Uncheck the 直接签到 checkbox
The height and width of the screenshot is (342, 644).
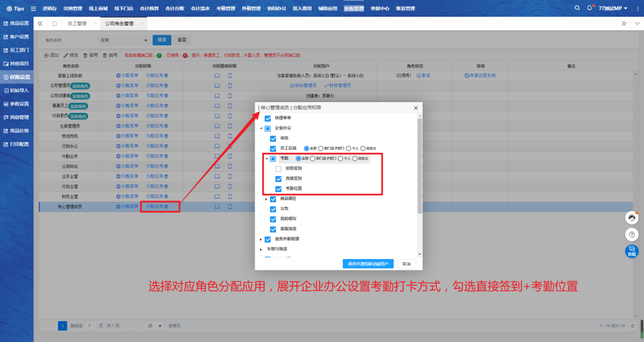tap(278, 178)
